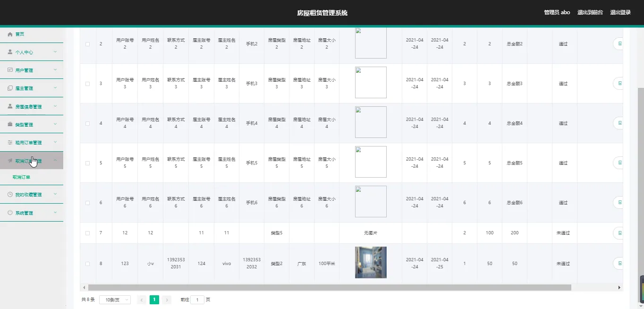644x309 pixels.
Task: Click the 未通过 status in row 7
Action: tap(563, 233)
